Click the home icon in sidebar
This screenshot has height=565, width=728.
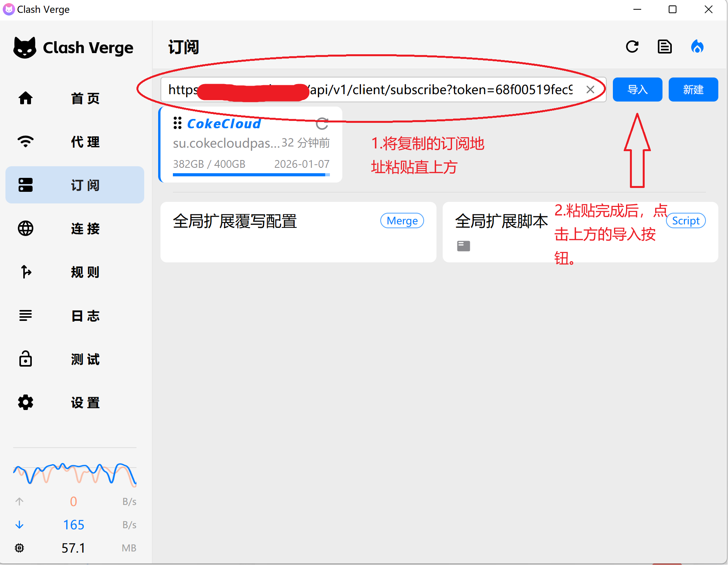(x=26, y=98)
